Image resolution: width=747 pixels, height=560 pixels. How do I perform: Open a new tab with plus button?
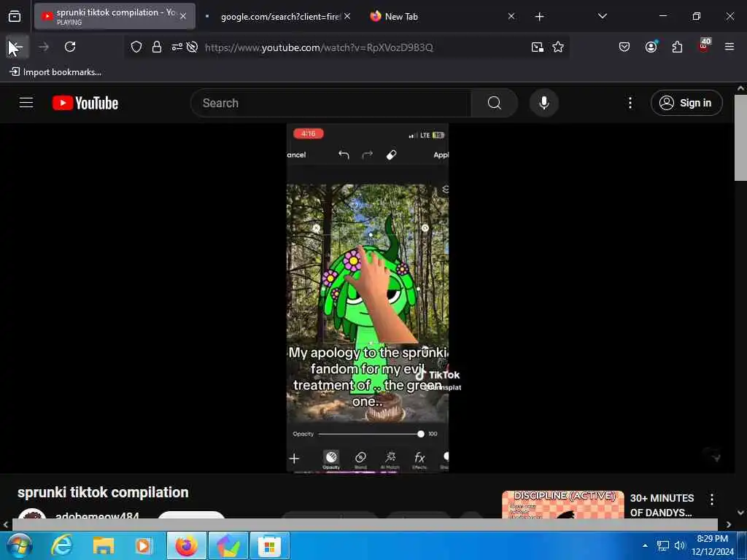[539, 17]
